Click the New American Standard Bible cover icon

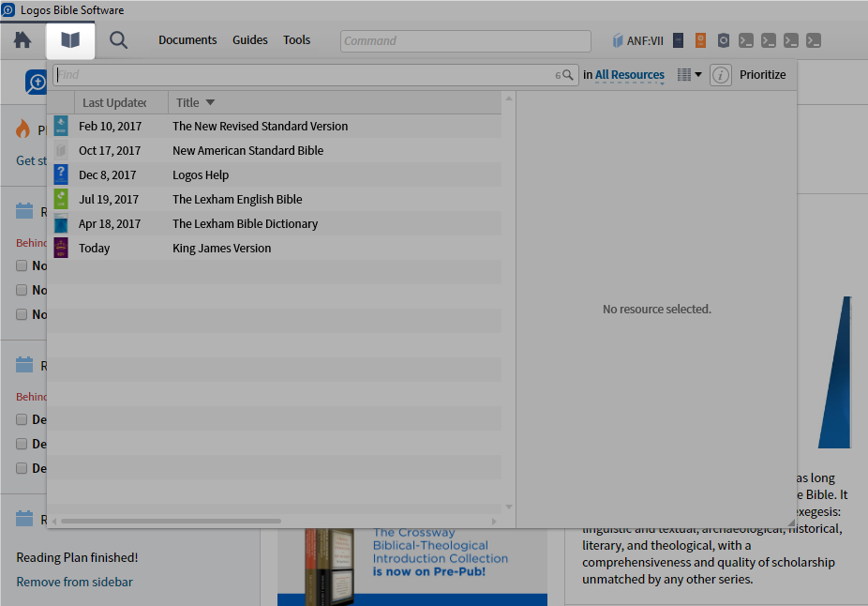tap(61, 150)
